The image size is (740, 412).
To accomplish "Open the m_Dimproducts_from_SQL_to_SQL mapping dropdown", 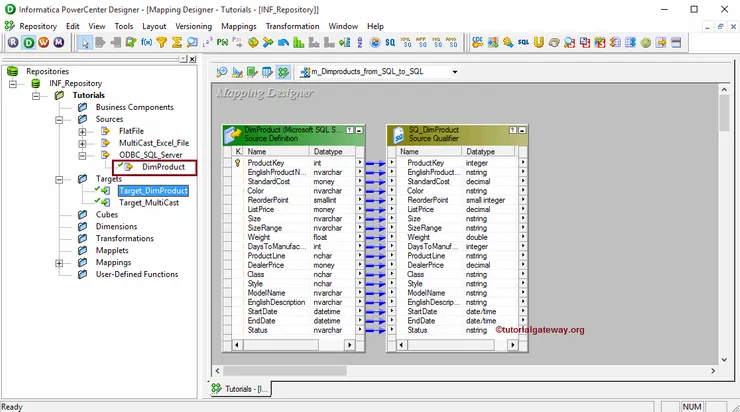I will pos(455,72).
